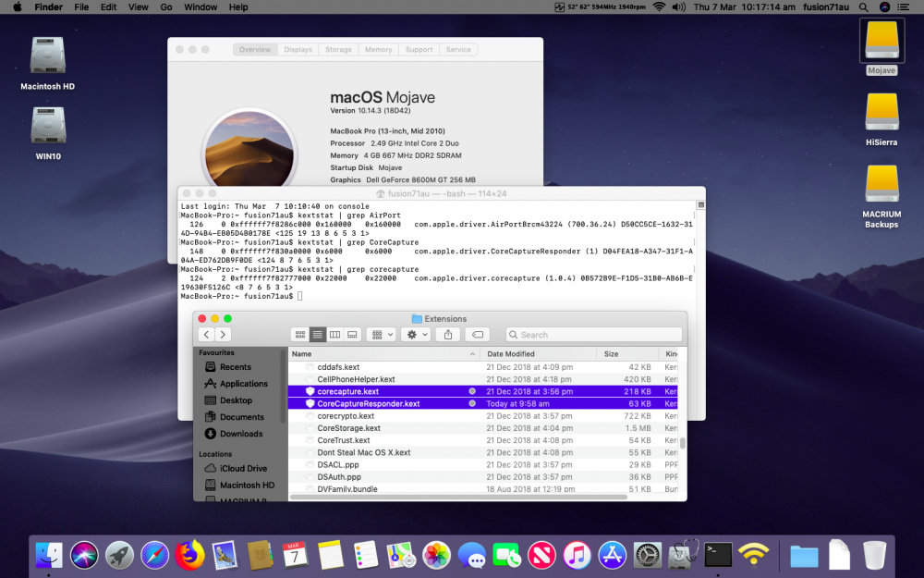
Task: Select corecapture.kext file row
Action: [482, 391]
